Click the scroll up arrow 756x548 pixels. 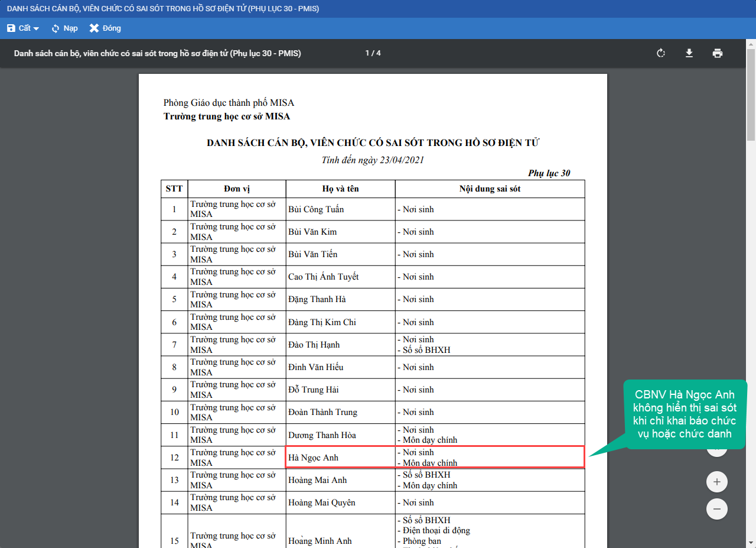pos(751,43)
